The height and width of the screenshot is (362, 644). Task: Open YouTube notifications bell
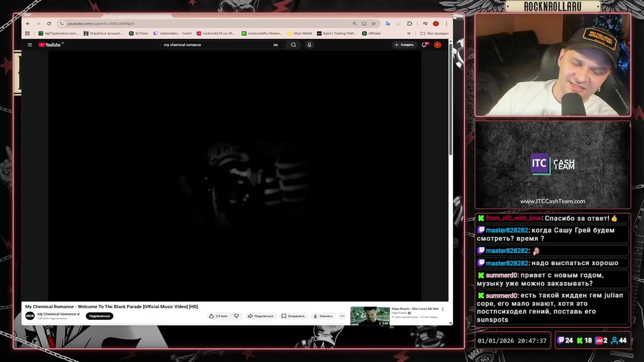425,45
